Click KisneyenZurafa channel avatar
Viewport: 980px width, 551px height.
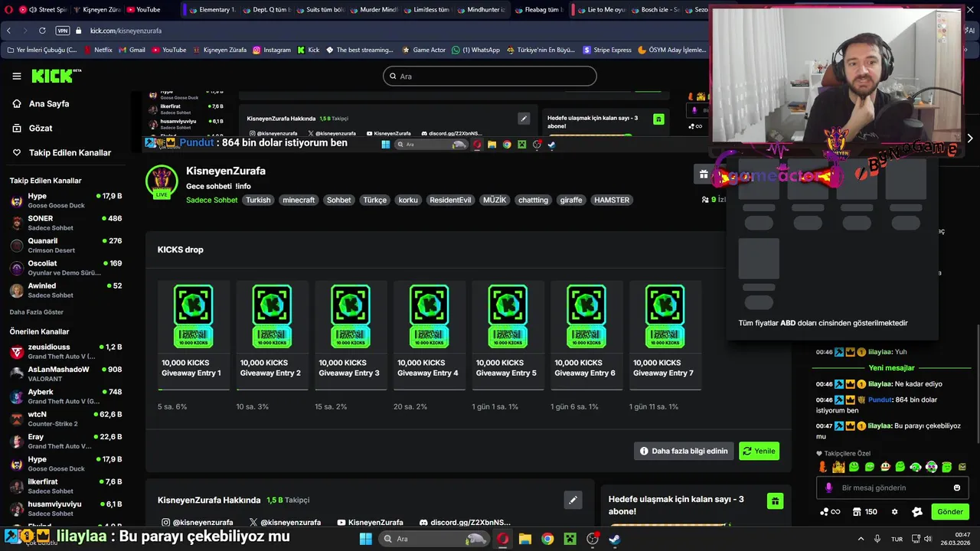pos(162,181)
